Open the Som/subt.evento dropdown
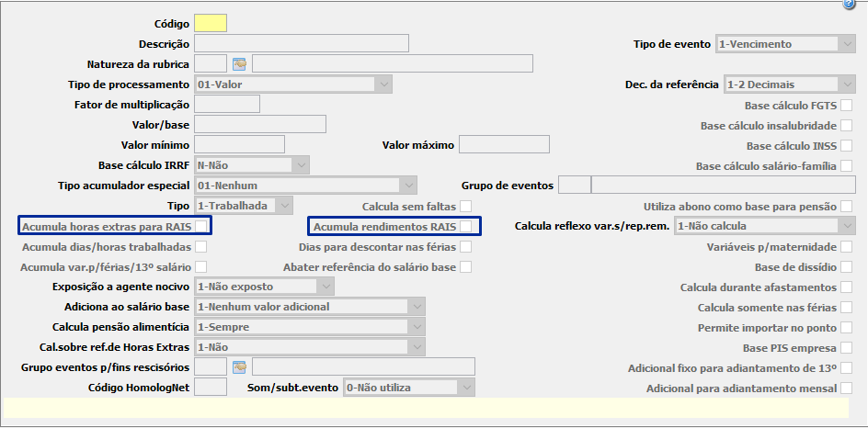This screenshot has height=428, width=868. [x=408, y=388]
